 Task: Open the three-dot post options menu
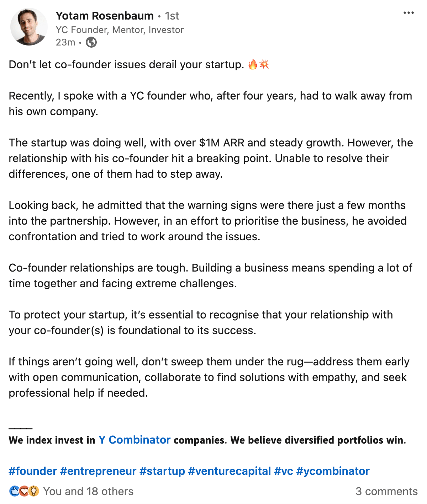[408, 13]
